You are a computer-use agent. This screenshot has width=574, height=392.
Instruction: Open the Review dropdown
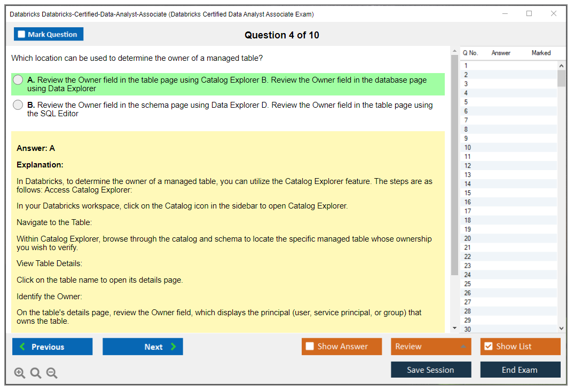[430, 347]
